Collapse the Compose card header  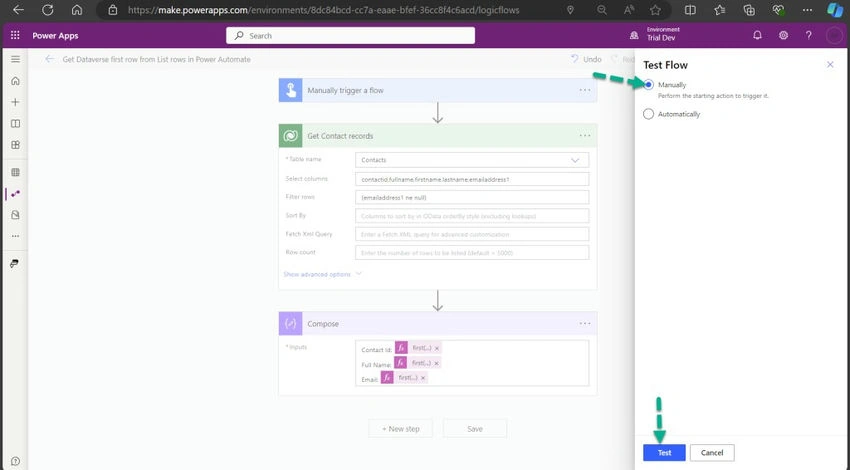click(x=437, y=324)
